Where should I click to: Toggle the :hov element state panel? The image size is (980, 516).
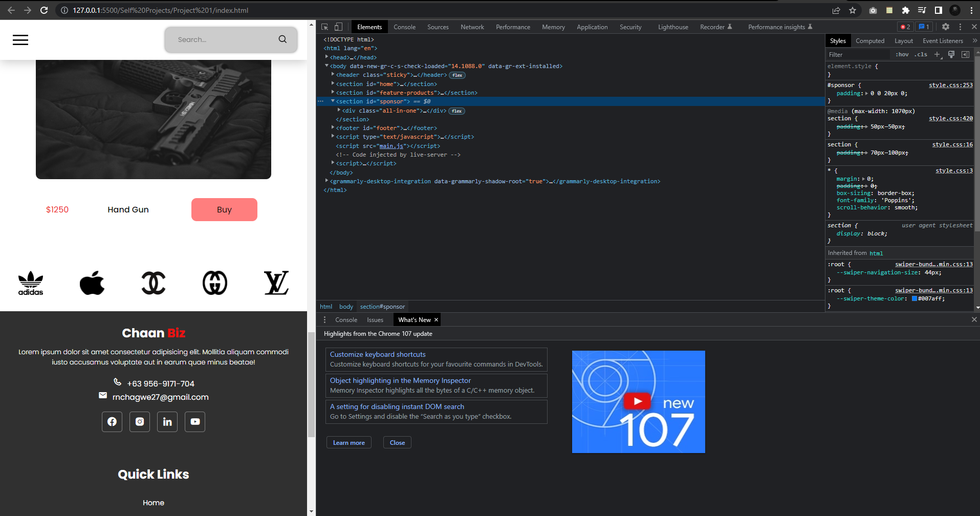902,54
